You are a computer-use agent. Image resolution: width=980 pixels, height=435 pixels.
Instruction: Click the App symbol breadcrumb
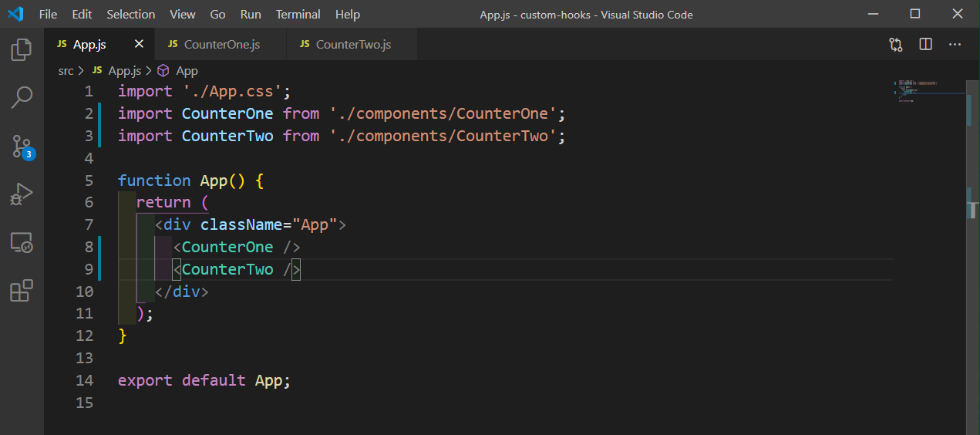[x=178, y=70]
